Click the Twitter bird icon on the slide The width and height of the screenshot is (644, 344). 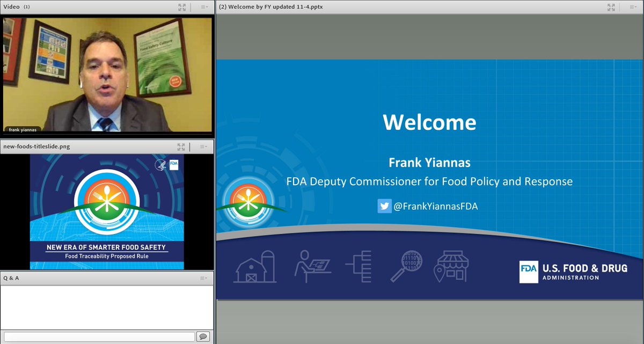pos(384,206)
